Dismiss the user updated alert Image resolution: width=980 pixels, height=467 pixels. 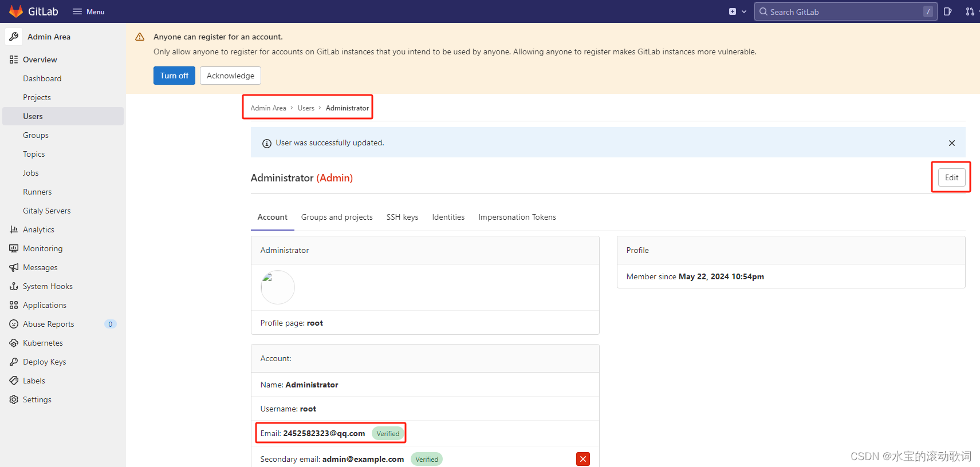point(952,143)
